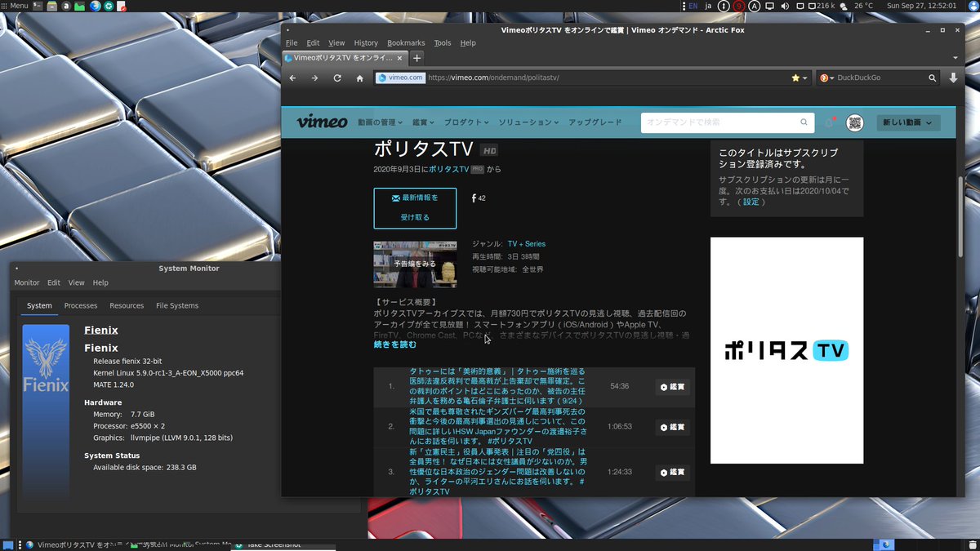
Task: Select the VimeoポリタスTV browser tab
Action: click(343, 58)
